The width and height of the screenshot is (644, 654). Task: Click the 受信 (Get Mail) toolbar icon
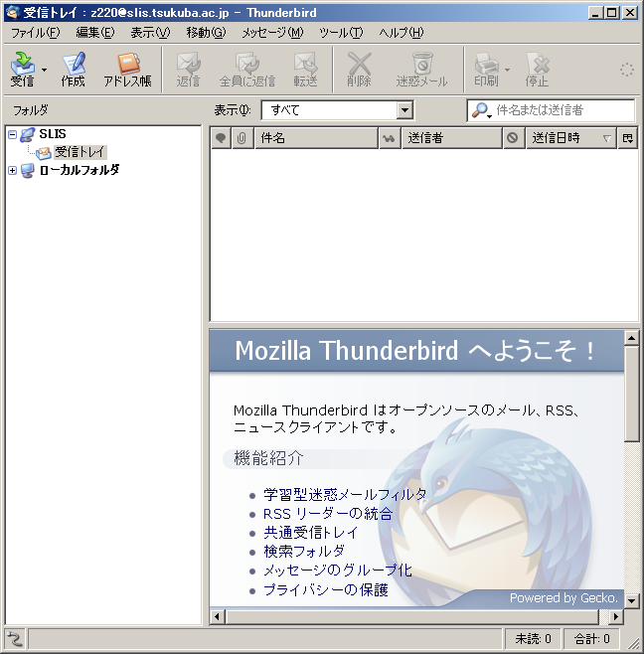23,69
